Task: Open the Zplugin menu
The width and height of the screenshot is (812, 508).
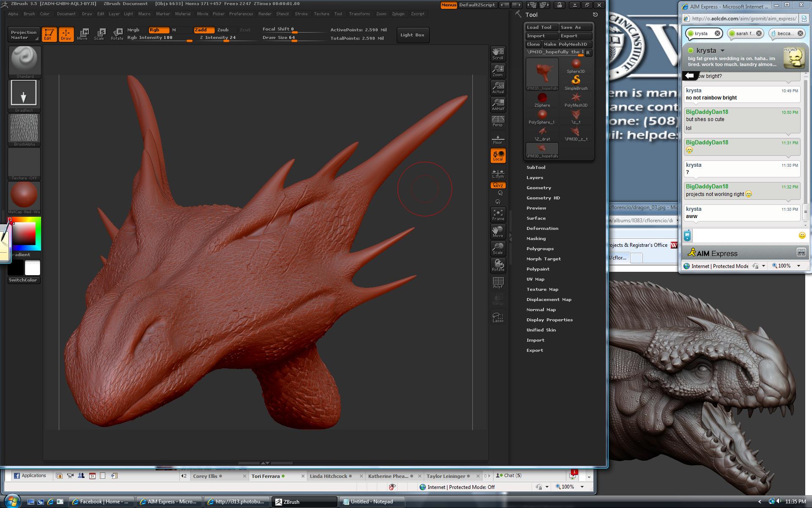Action: click(398, 14)
